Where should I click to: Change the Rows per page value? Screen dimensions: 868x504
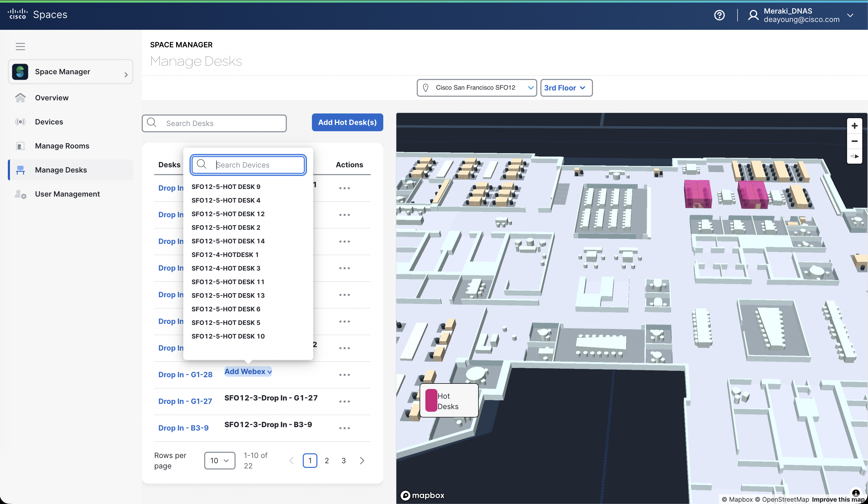(219, 460)
